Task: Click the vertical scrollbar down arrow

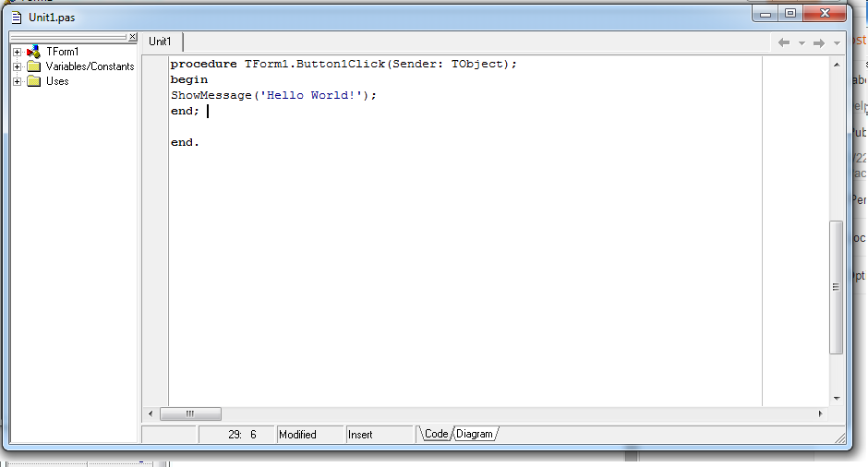Action: pyautogui.click(x=837, y=399)
